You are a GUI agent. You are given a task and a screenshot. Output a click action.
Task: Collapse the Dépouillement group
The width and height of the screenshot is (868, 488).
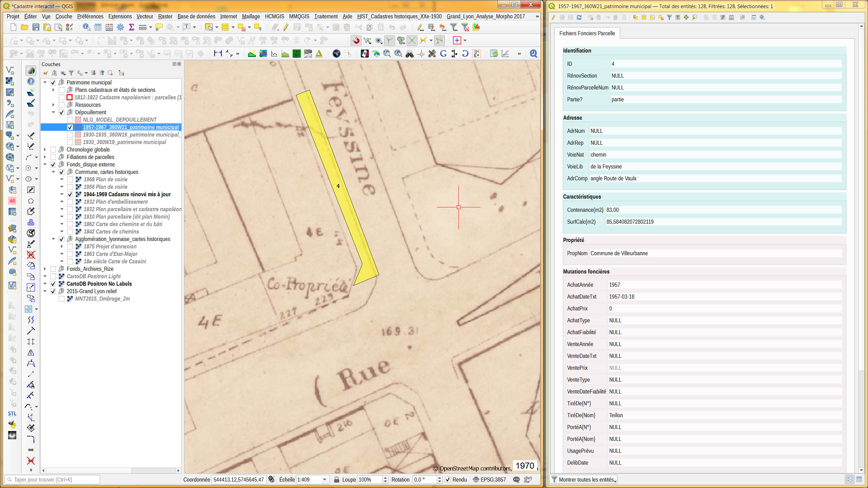53,112
